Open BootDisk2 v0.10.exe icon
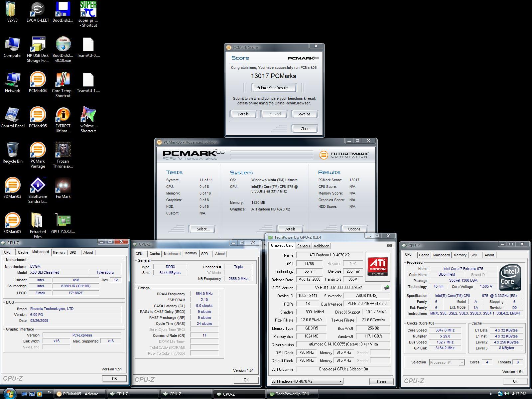Image resolution: width=532 pixels, height=399 pixels. tap(63, 45)
